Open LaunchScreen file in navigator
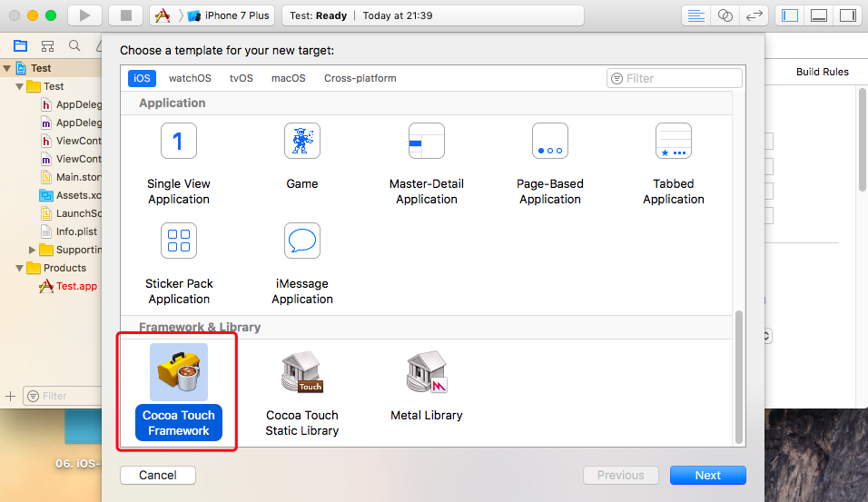This screenshot has width=868, height=502. click(72, 213)
